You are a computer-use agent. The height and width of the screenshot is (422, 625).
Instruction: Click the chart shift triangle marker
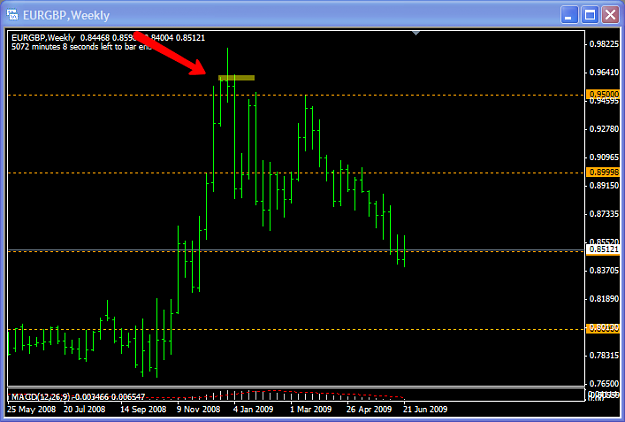(x=416, y=33)
